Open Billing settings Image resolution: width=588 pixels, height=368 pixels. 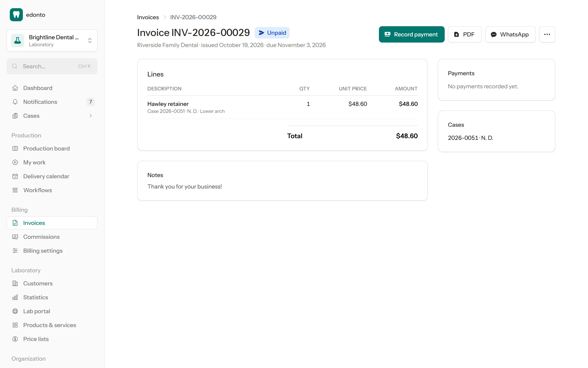[x=52, y=251]
